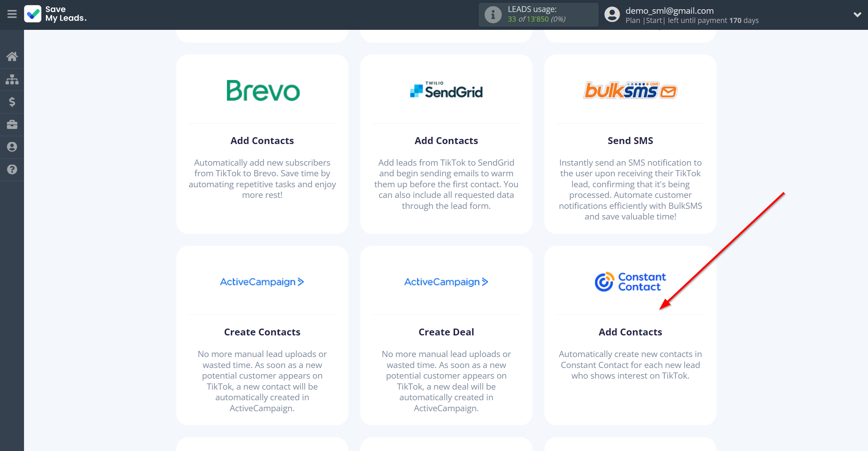Click the ActiveCampaign logo above Create Deal
The width and height of the screenshot is (868, 451).
point(446,282)
